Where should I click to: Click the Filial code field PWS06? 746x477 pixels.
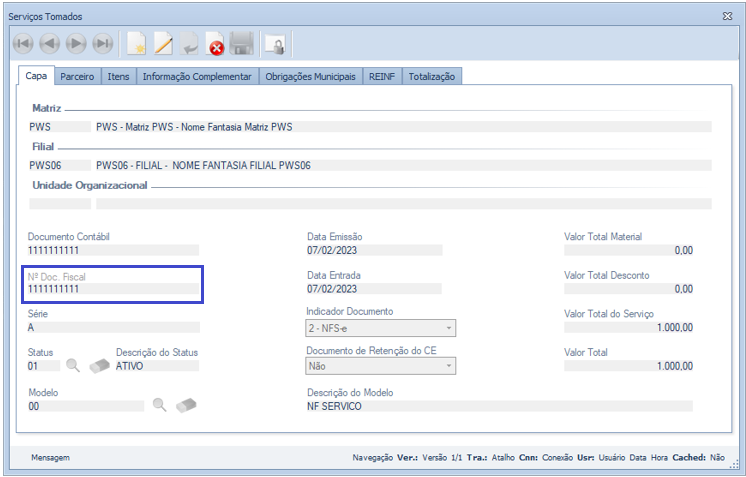pyautogui.click(x=60, y=165)
